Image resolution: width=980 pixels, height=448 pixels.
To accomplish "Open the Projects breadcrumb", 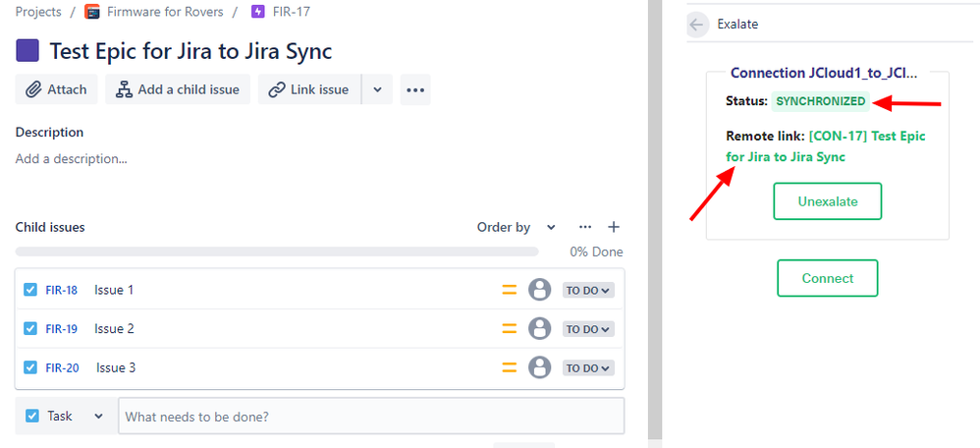I will point(38,11).
